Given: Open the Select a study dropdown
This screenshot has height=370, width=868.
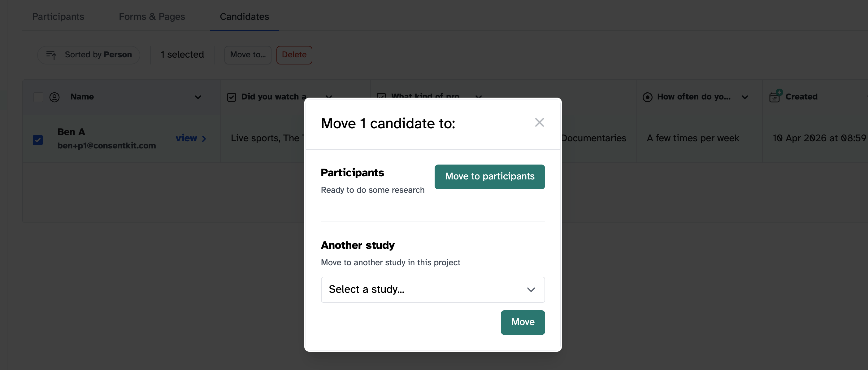Looking at the screenshot, I should [x=433, y=289].
